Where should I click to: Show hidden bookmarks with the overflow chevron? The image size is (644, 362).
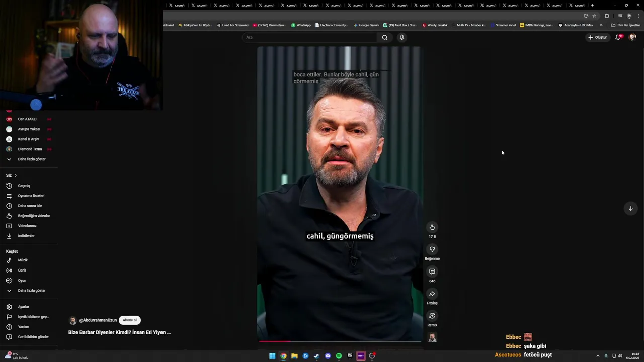click(x=601, y=25)
